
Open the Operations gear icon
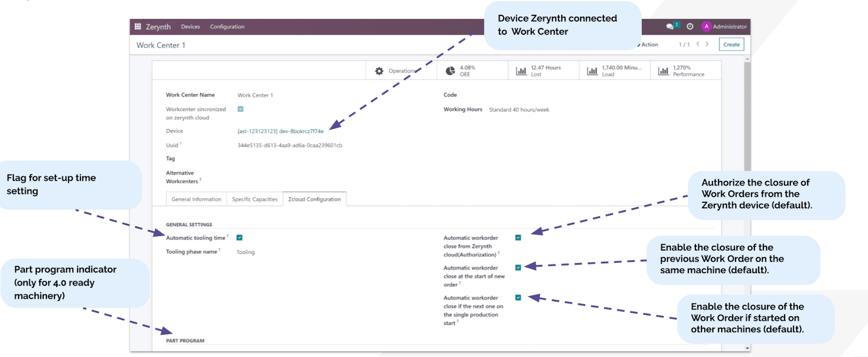(379, 70)
